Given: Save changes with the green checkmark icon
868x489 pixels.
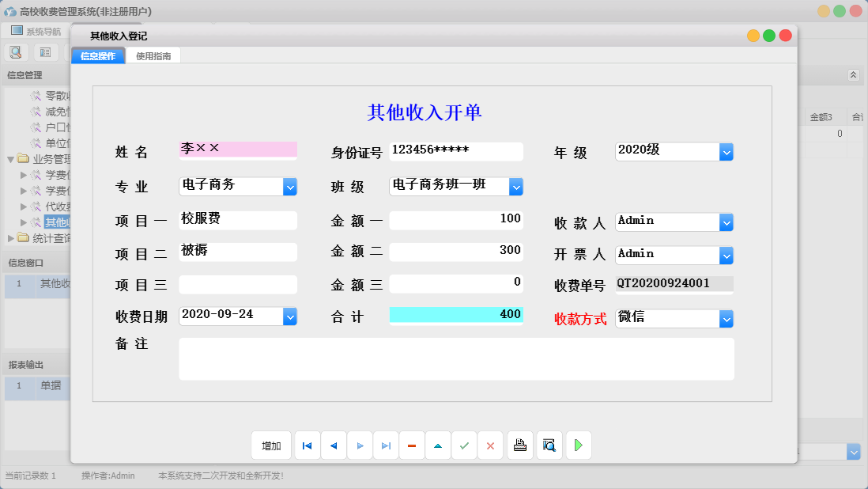Looking at the screenshot, I should pos(464,445).
